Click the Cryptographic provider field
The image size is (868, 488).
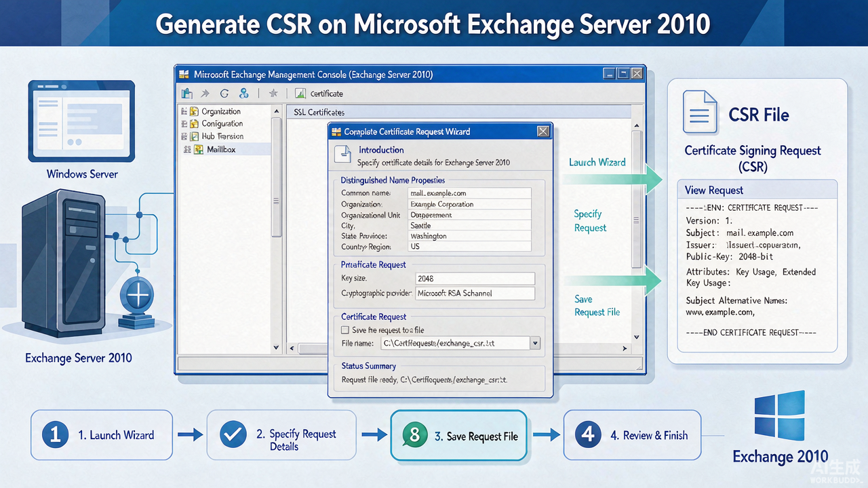click(475, 293)
